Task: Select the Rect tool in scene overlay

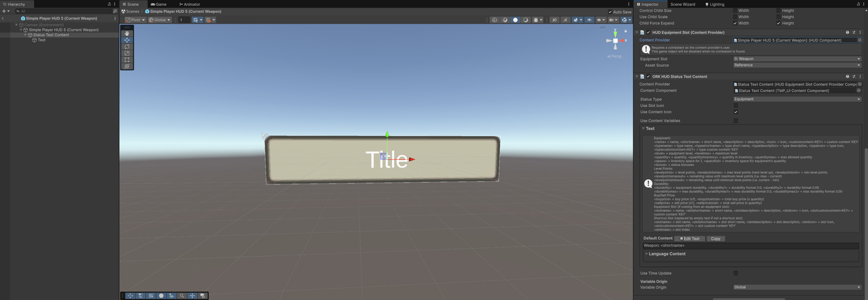Action: coord(127,60)
